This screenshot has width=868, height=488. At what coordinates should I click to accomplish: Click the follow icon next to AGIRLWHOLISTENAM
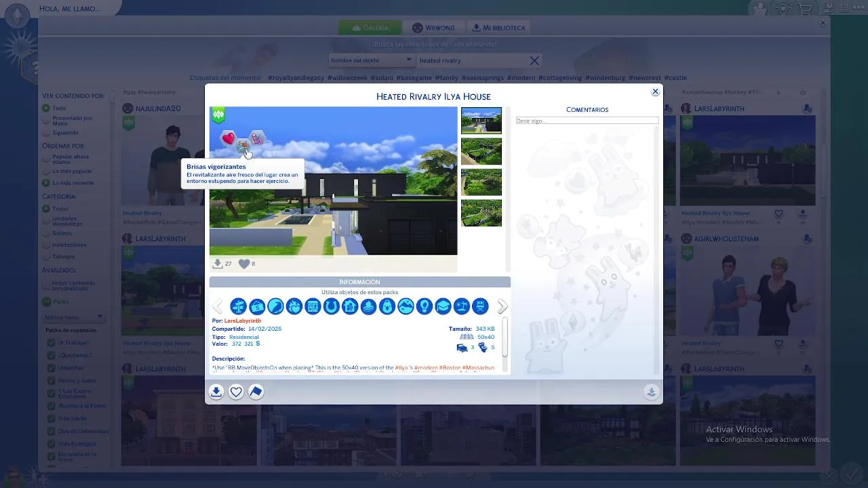808,239
